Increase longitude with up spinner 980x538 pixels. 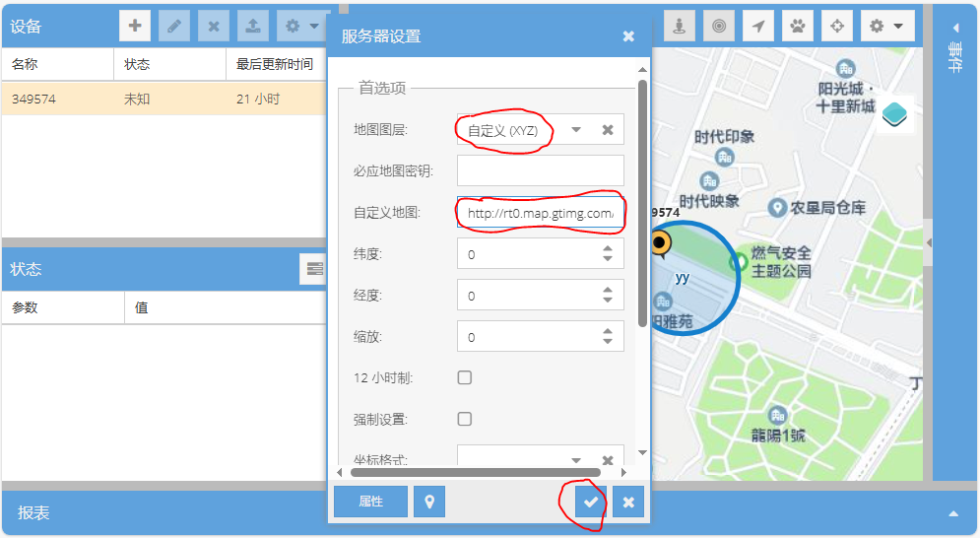(x=608, y=291)
